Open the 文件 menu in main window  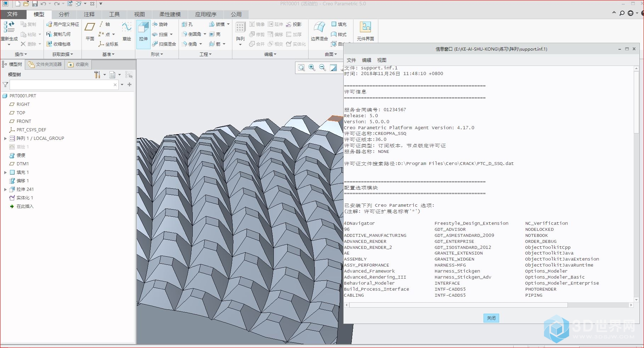point(12,14)
